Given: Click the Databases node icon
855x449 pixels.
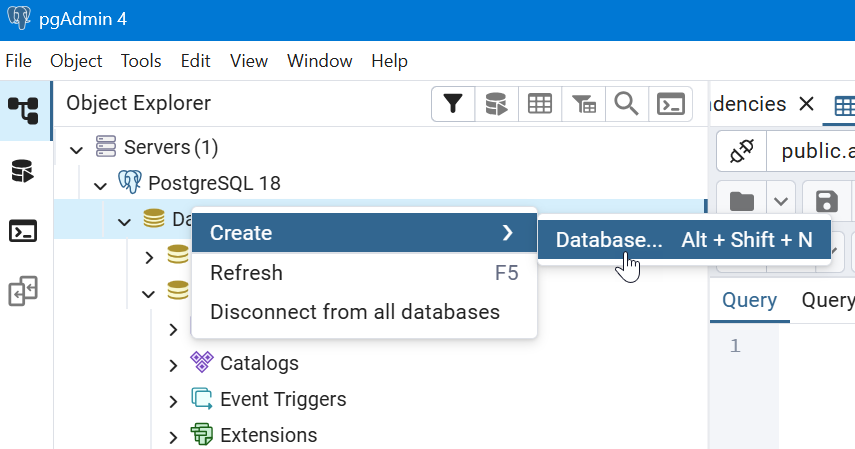Looking at the screenshot, I should tap(154, 218).
